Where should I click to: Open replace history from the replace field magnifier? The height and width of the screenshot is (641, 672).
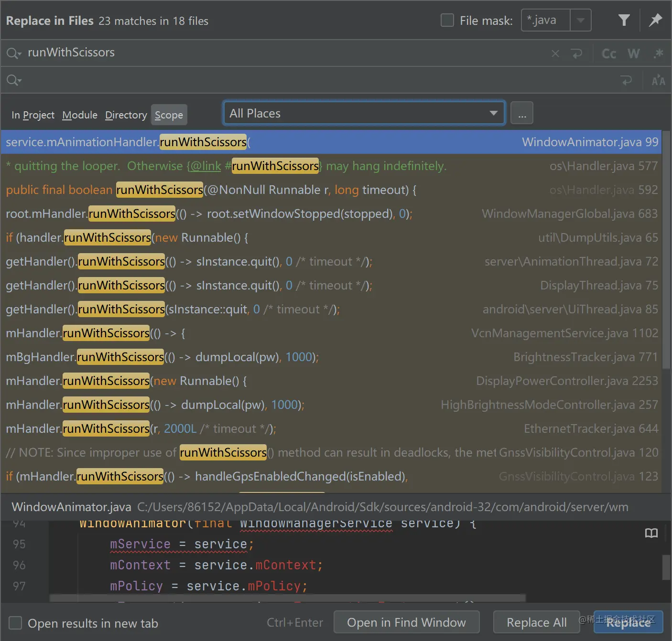coord(13,80)
